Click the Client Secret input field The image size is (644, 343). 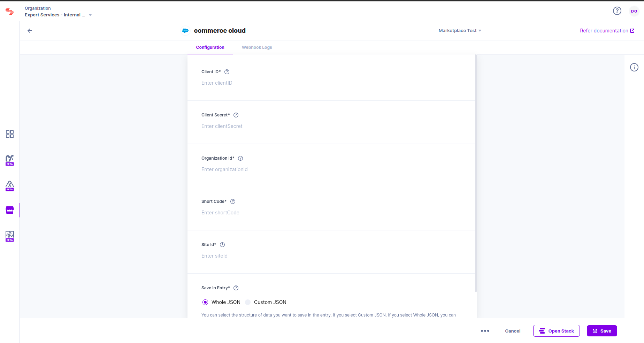click(331, 126)
